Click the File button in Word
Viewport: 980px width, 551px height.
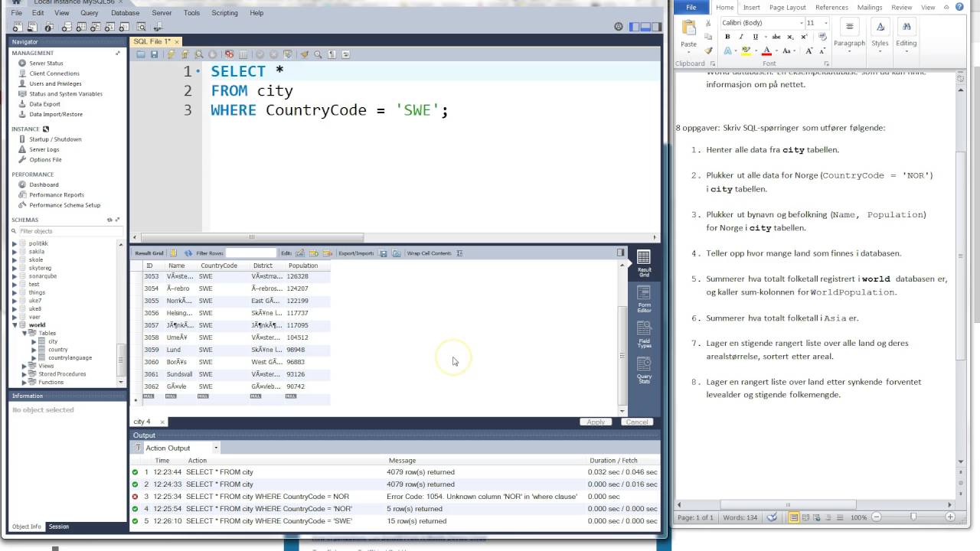pyautogui.click(x=691, y=8)
